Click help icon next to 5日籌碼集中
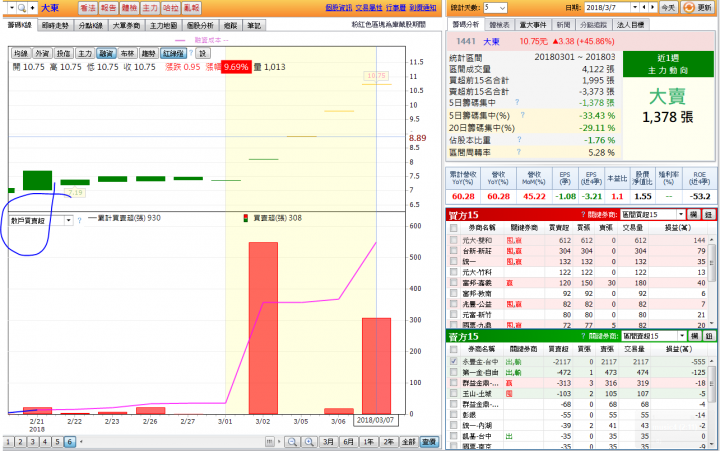Image resolution: width=720 pixels, height=451 pixels. tap(518, 102)
